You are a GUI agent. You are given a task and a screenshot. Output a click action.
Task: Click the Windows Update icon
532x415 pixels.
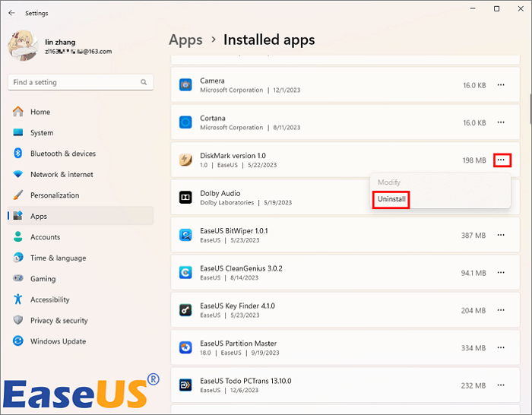click(x=18, y=341)
